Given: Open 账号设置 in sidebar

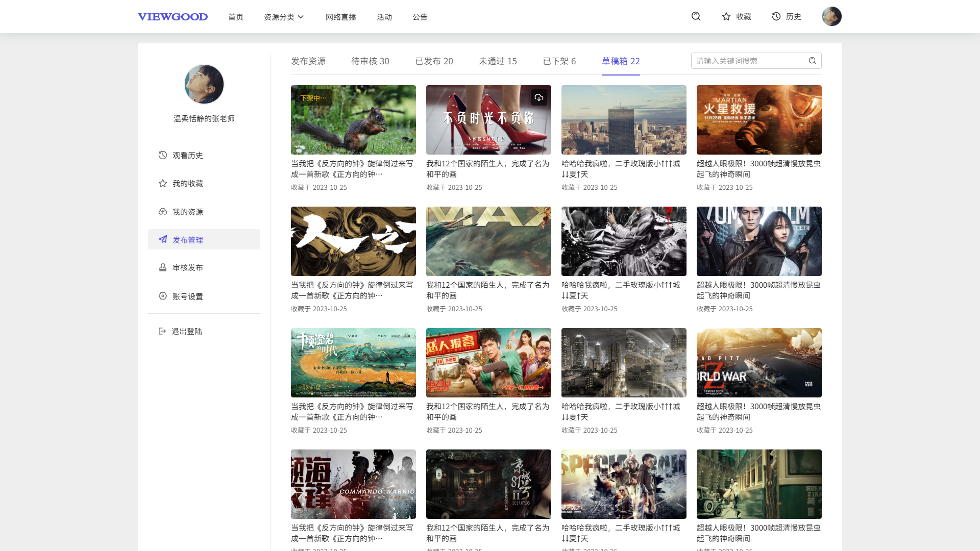Looking at the screenshot, I should (x=204, y=296).
